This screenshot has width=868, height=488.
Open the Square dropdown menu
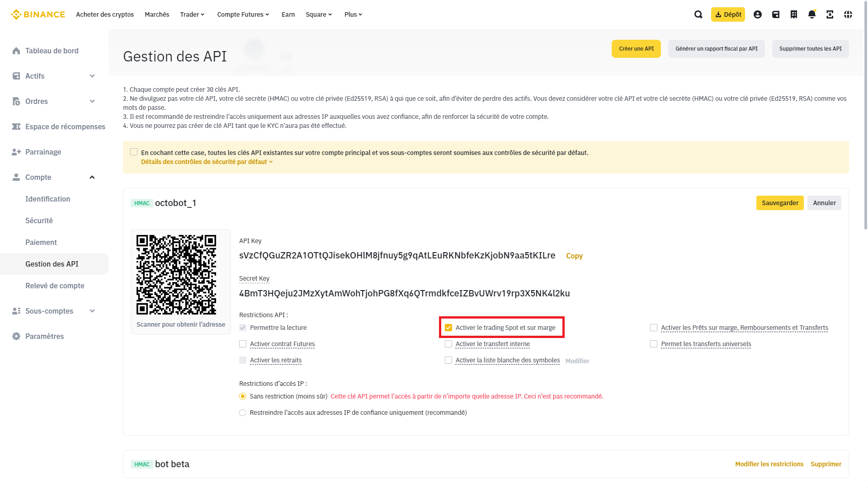point(319,14)
